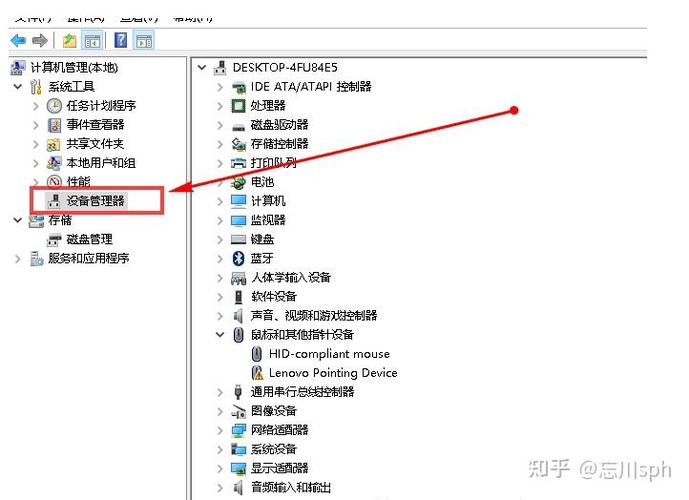Click the 软件设备 icon
Screen dimensions: 689x500
[238, 297]
